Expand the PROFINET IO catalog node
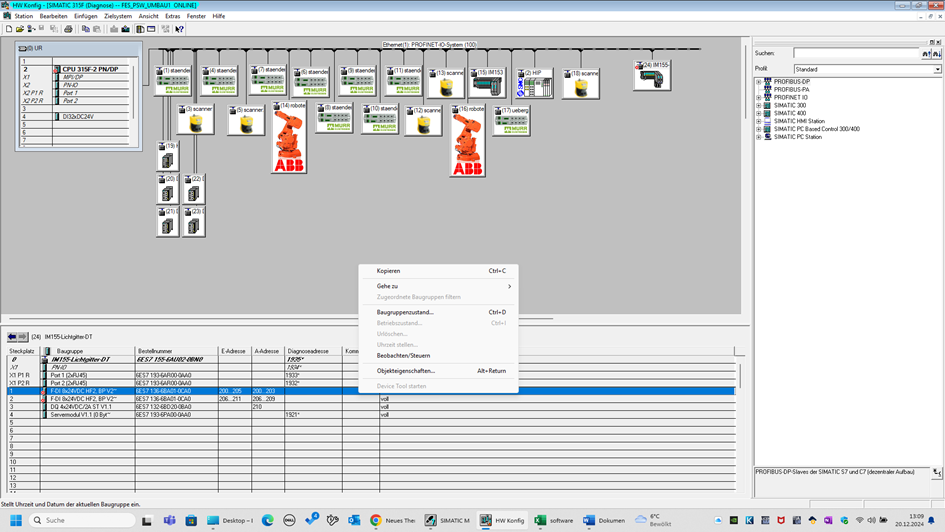945x532 pixels. tap(758, 97)
